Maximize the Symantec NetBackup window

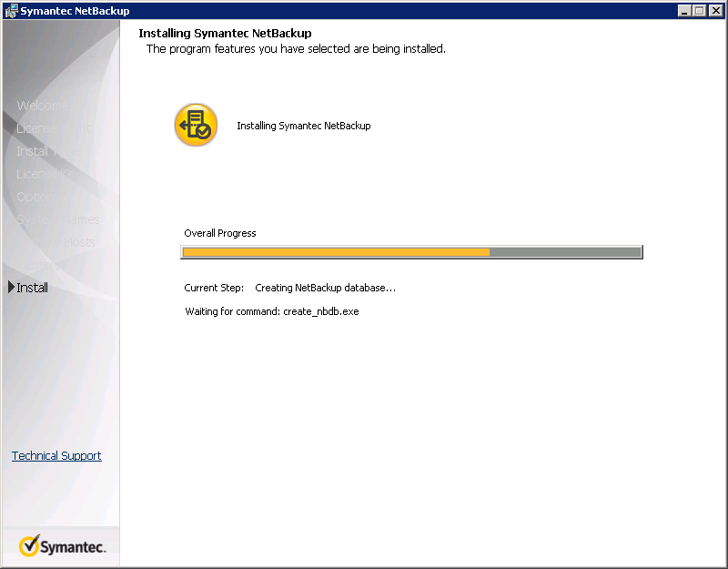coord(699,11)
